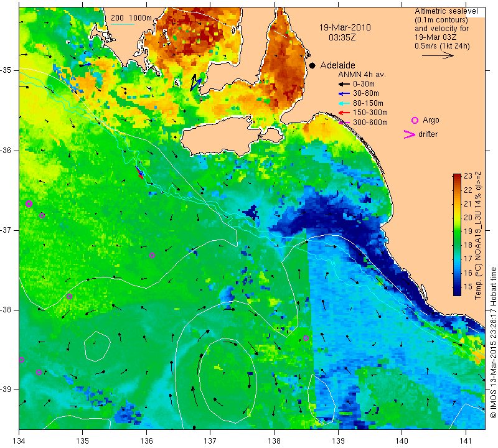The height and width of the screenshot is (448, 498).
Task: Click the longitude axis label 135
Action: (x=83, y=441)
